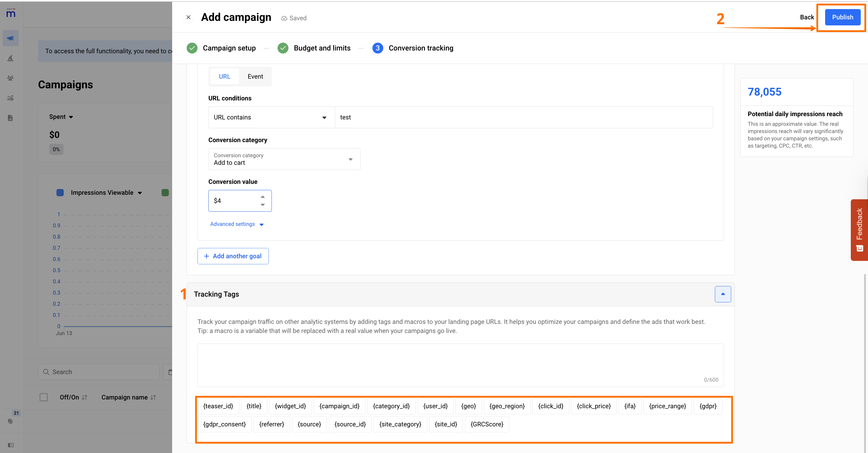Collapse the Tracking Tags section
868x453 pixels.
tap(722, 294)
